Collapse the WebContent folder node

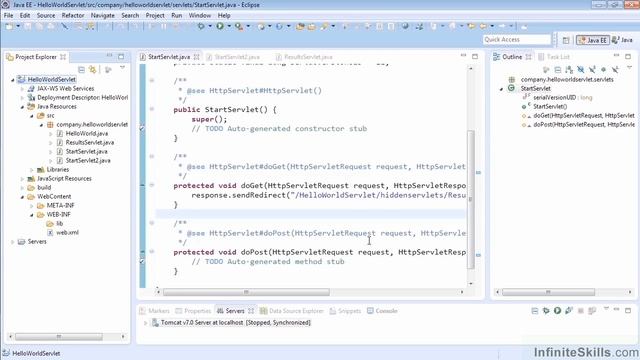pos(22,197)
